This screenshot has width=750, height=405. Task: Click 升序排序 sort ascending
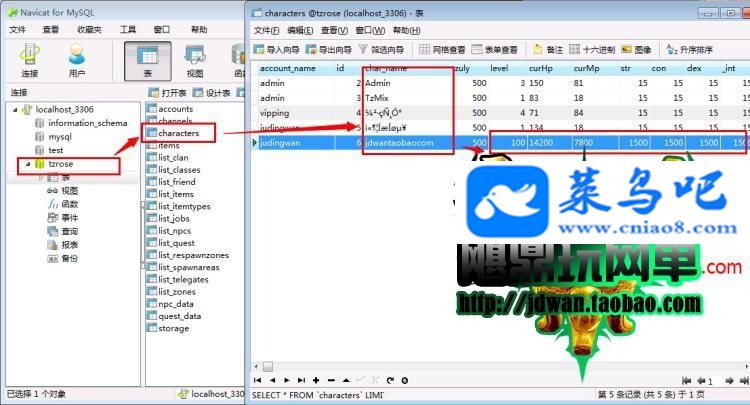click(690, 50)
